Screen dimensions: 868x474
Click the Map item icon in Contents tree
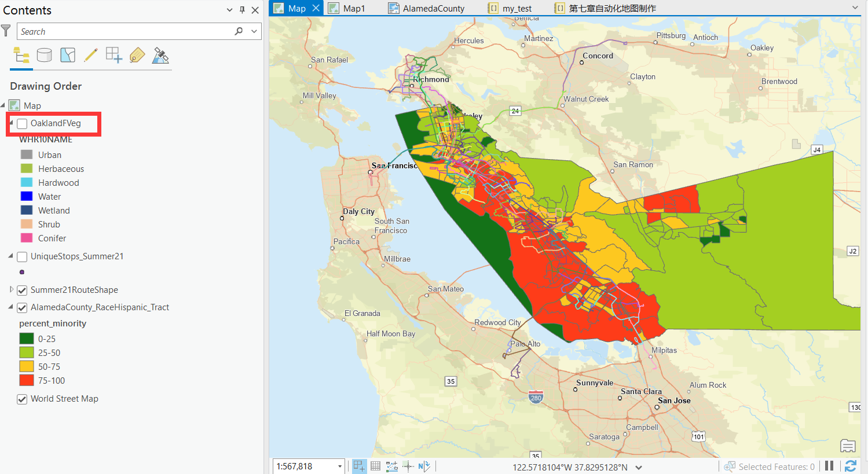14,105
